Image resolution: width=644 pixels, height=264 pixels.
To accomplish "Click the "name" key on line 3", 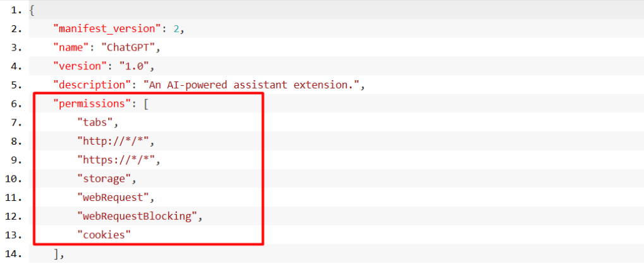I will click(71, 47).
